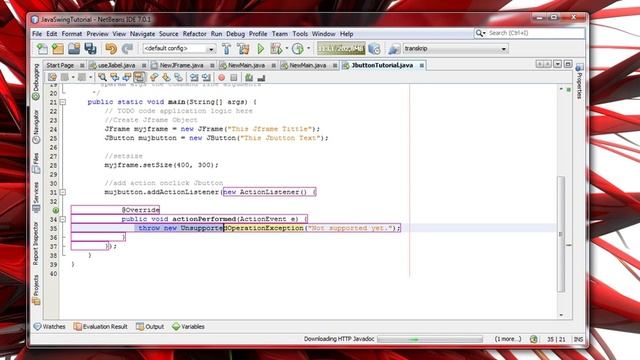Click the garbage collection icon beside memory bar
This screenshot has width=640, height=360.
click(374, 49)
